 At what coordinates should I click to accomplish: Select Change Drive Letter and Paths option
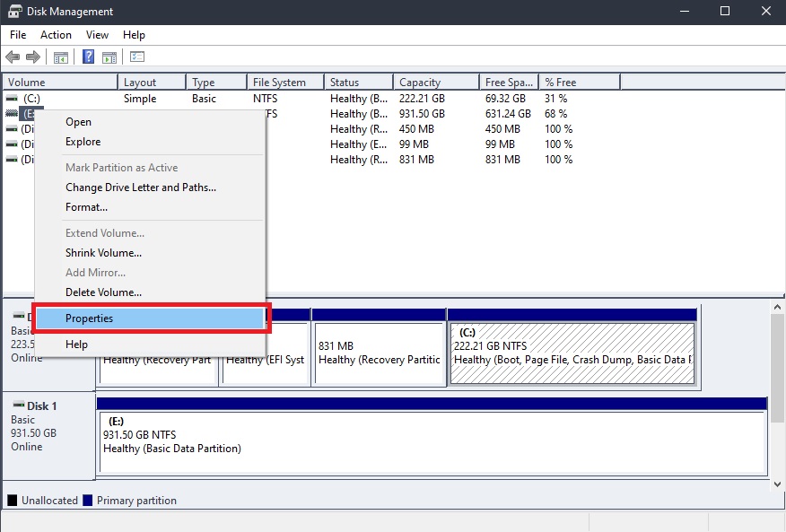tap(141, 188)
